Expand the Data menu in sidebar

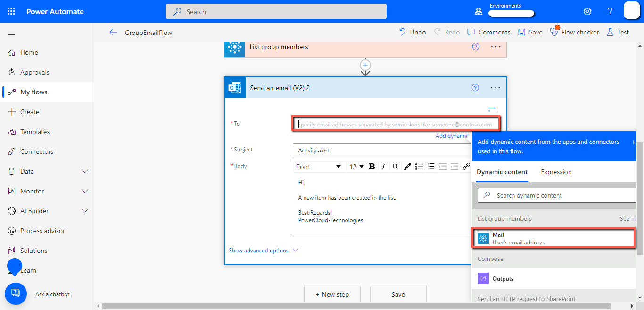click(85, 171)
